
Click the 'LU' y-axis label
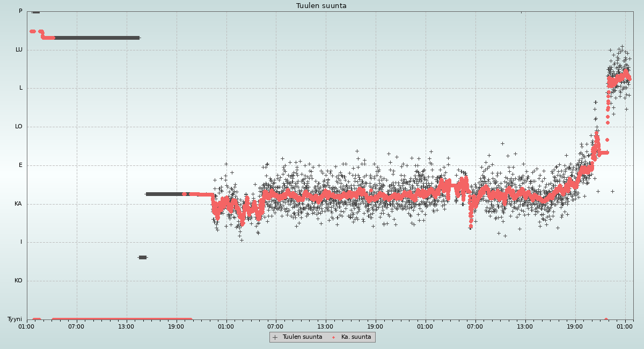point(19,50)
